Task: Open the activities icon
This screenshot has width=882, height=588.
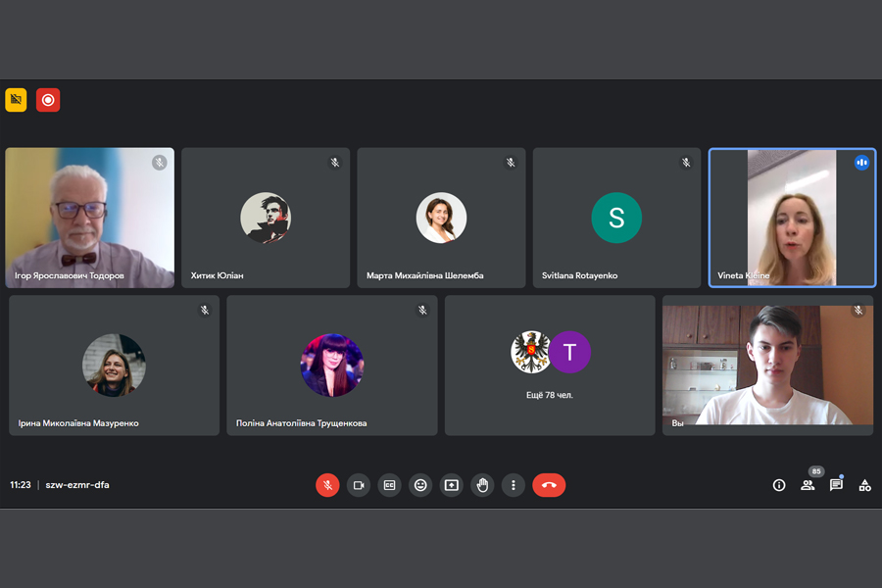Action: pyautogui.click(x=865, y=485)
